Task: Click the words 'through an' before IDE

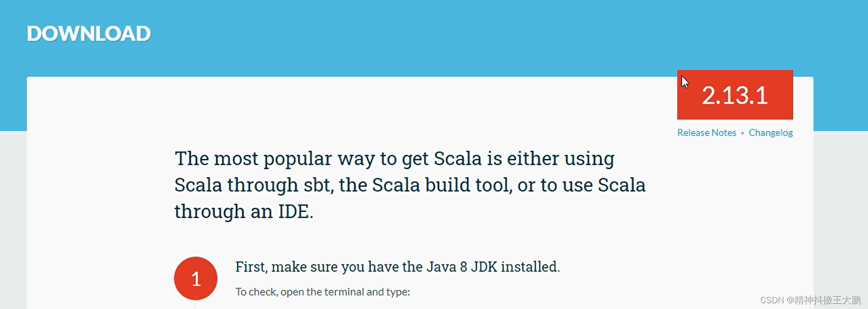Action: (223, 212)
